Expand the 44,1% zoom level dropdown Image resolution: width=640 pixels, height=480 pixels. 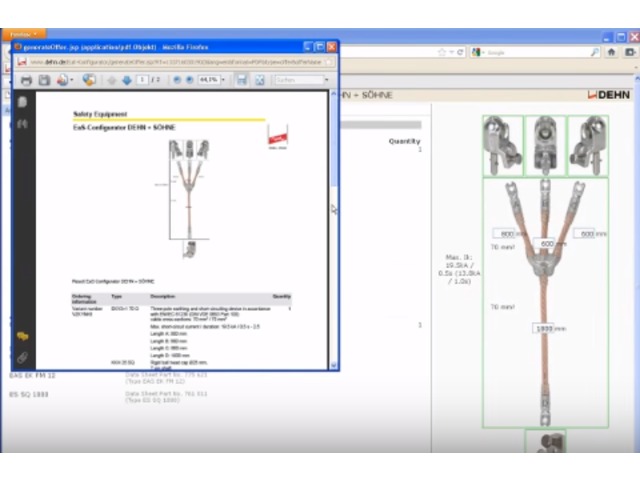tap(223, 80)
